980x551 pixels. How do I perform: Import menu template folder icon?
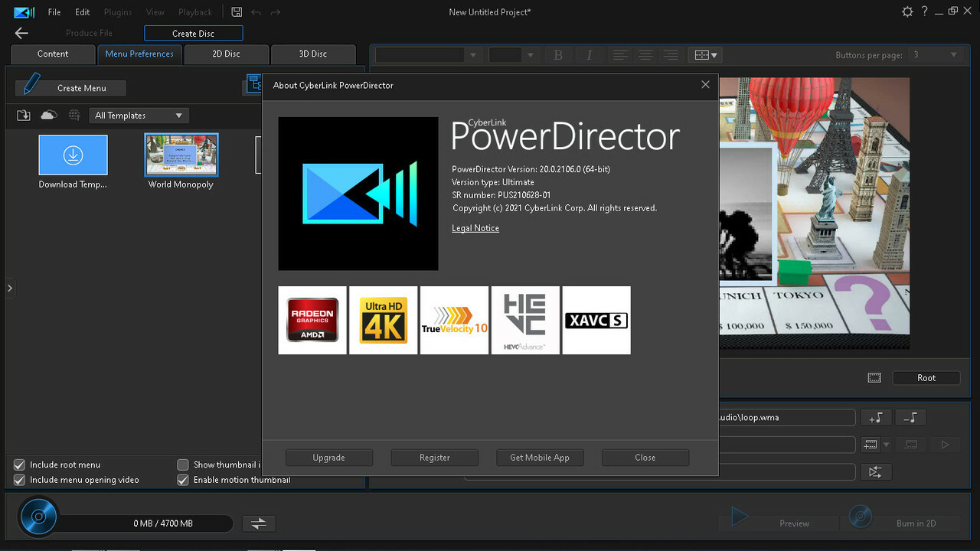[x=24, y=115]
